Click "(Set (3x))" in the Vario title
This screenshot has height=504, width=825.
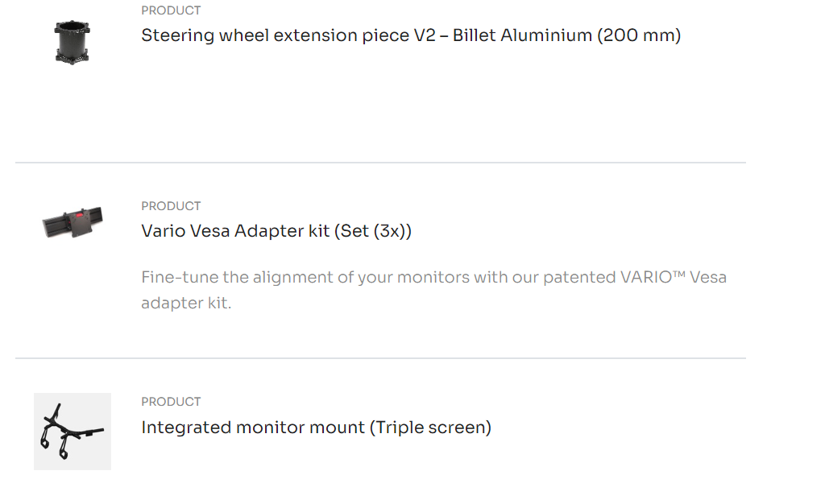pyautogui.click(x=373, y=231)
